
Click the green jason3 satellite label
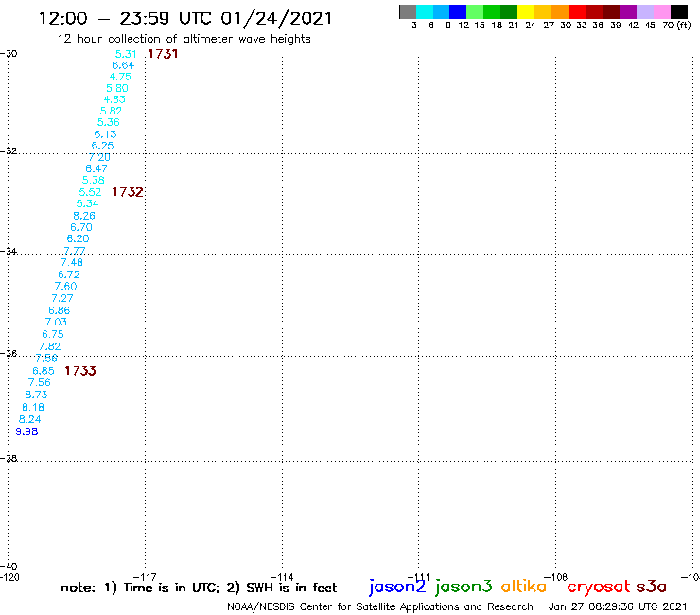pyautogui.click(x=464, y=587)
